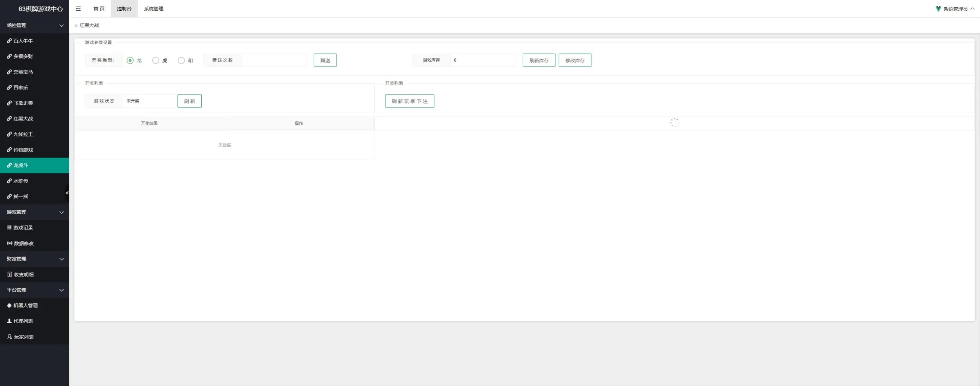Image resolution: width=980 pixels, height=386 pixels.
Task: Click the 游戏记录 grid icon
Action: 9,227
